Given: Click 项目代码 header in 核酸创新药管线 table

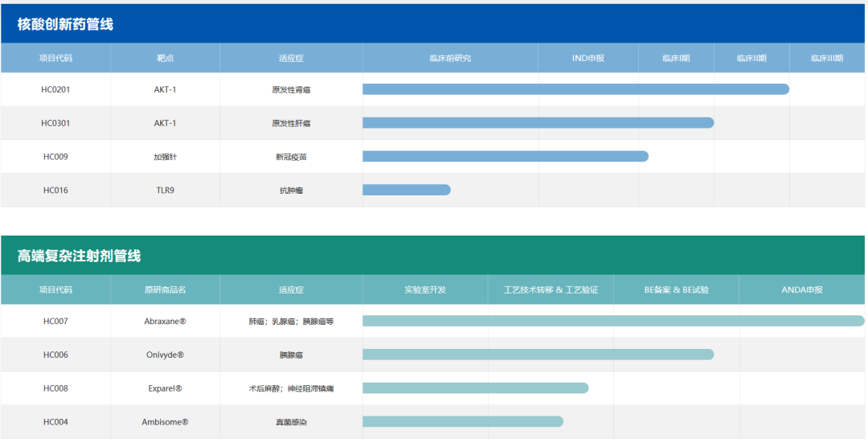Looking at the screenshot, I should tap(55, 58).
